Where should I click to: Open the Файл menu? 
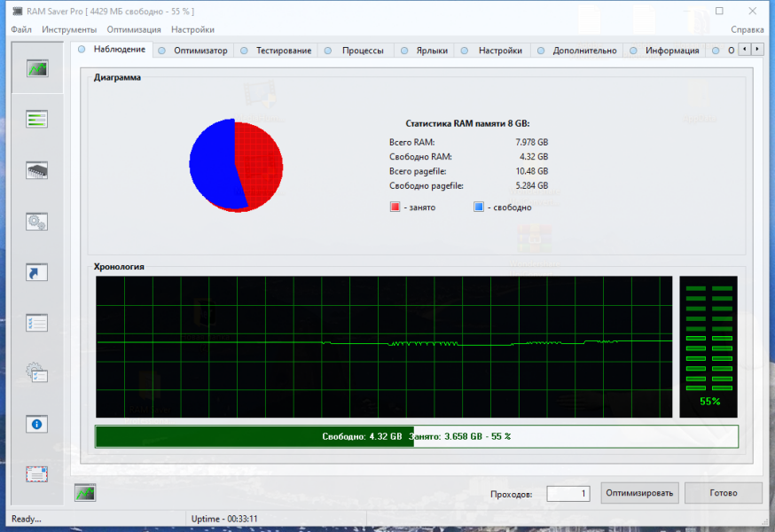click(21, 29)
